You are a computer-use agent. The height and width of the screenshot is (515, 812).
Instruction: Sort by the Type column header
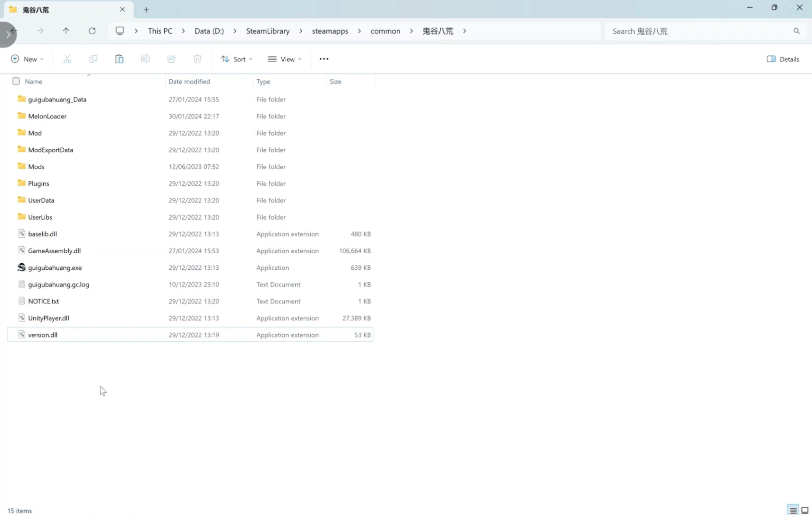pyautogui.click(x=263, y=81)
